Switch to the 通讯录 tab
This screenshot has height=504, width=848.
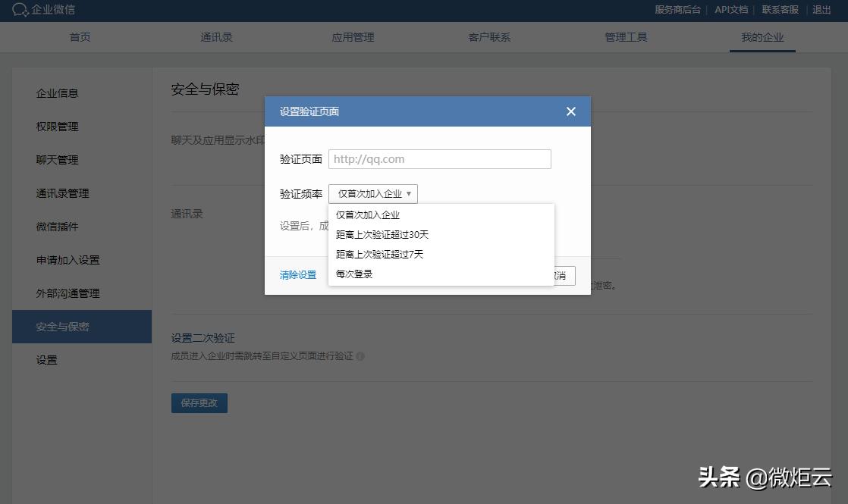point(216,36)
